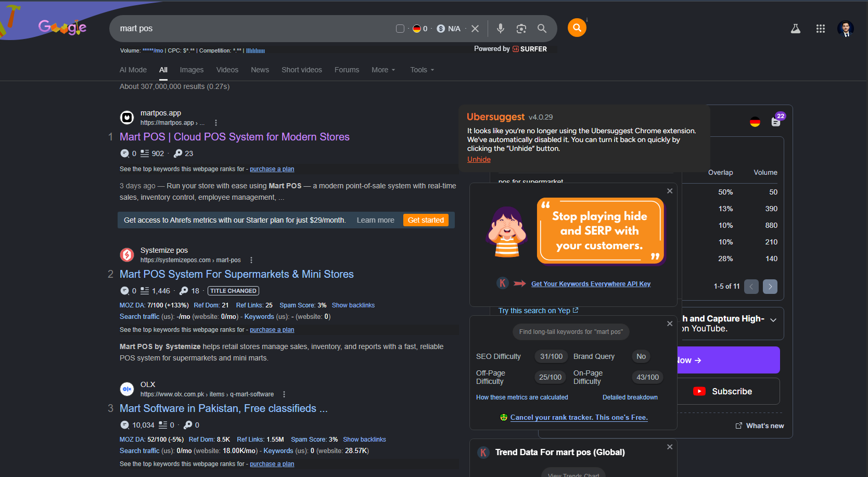Click Get started Ahrefs button
Image resolution: width=868 pixels, height=477 pixels.
click(426, 220)
